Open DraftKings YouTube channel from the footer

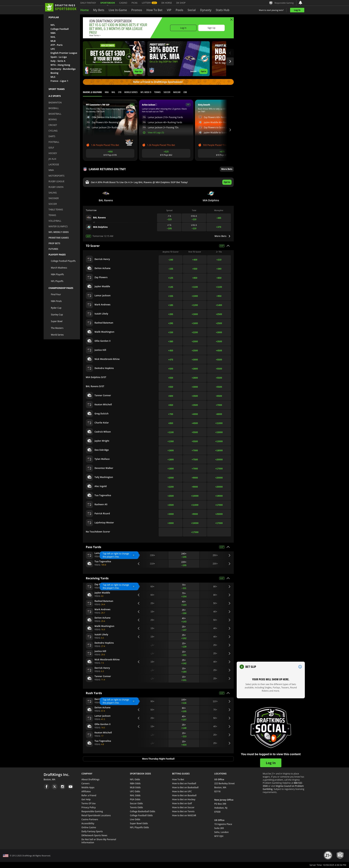coord(71,786)
